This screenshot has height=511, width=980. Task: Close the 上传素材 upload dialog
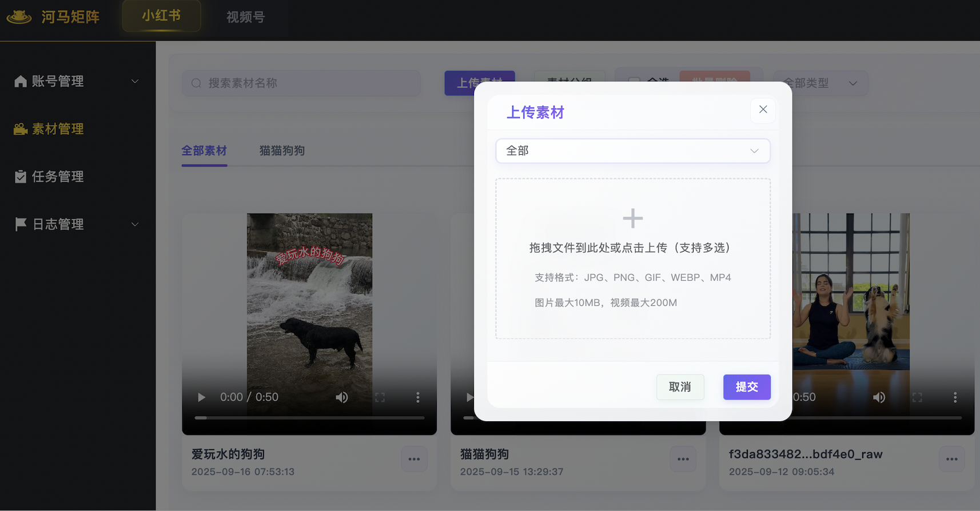click(x=763, y=110)
